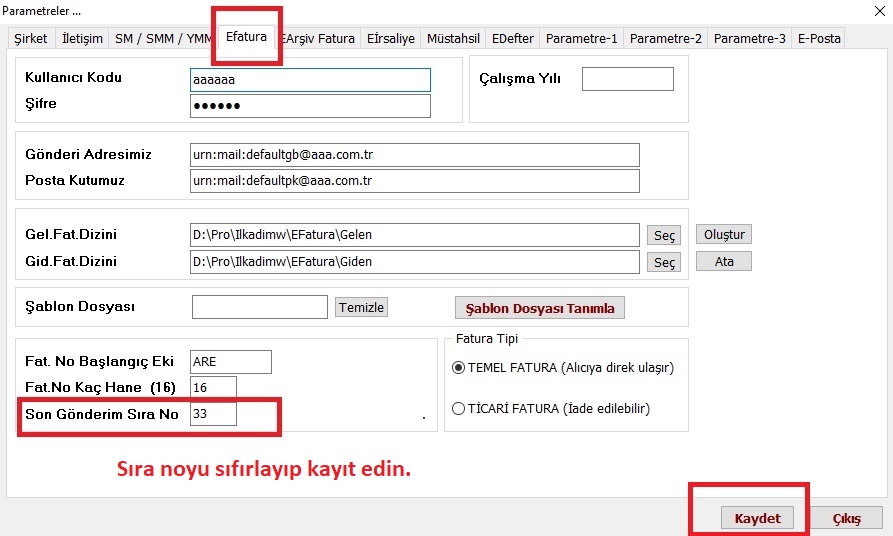Open the İletişim tab
Image resolution: width=893 pixels, height=536 pixels.
[82, 39]
